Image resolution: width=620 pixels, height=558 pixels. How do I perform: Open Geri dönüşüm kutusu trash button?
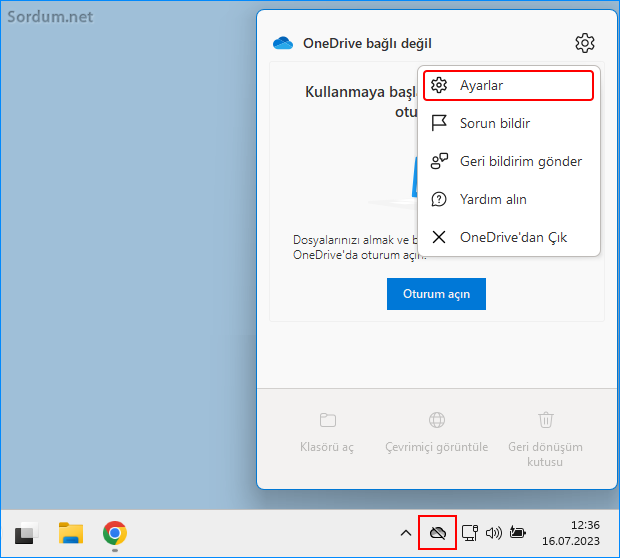(545, 440)
